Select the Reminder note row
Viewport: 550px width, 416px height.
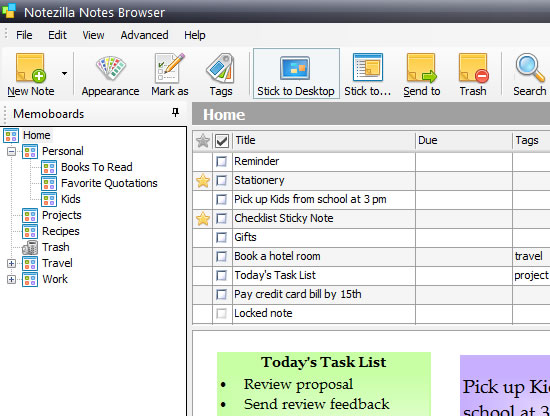(x=371, y=161)
